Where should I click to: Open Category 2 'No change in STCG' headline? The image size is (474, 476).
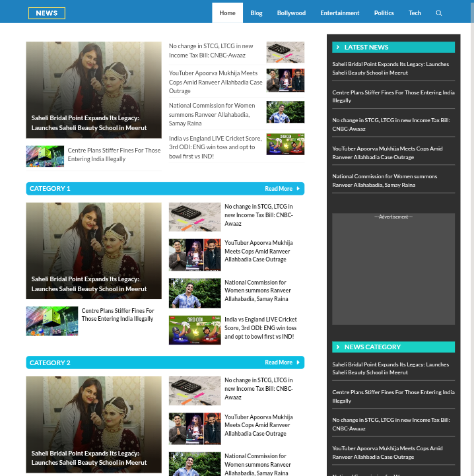(259, 389)
